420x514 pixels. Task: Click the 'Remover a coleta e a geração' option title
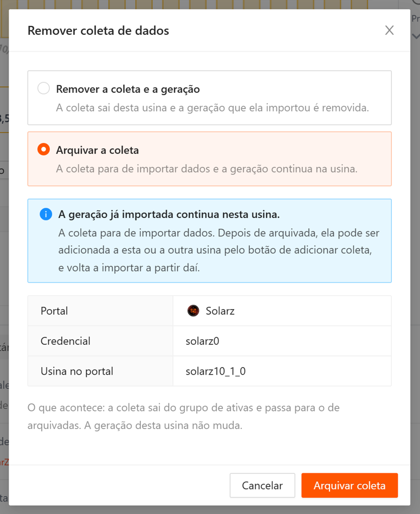tap(128, 89)
